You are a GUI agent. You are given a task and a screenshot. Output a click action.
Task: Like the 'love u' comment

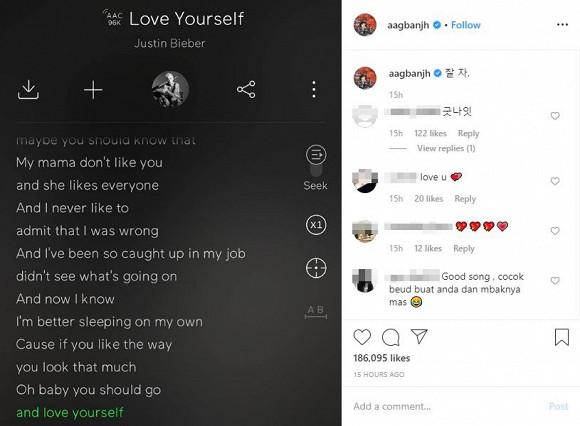(555, 181)
